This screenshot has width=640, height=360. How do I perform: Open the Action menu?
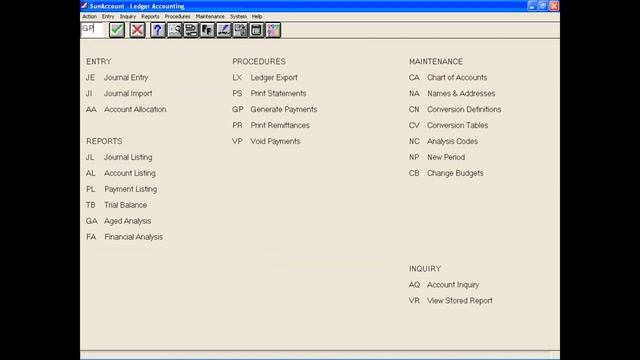tap(89, 16)
